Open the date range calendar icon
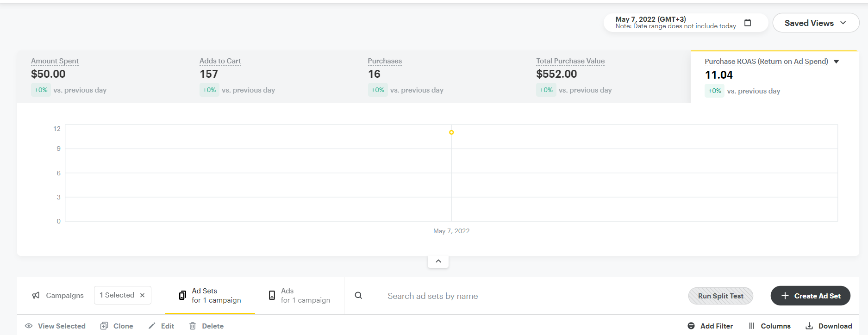 tap(747, 23)
